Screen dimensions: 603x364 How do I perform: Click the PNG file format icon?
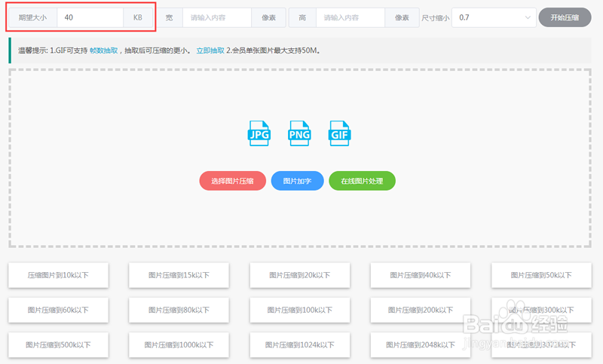(299, 133)
